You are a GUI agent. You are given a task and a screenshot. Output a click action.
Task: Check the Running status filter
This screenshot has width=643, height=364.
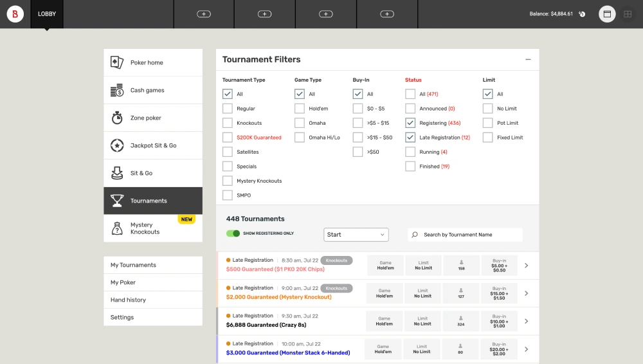click(x=410, y=152)
